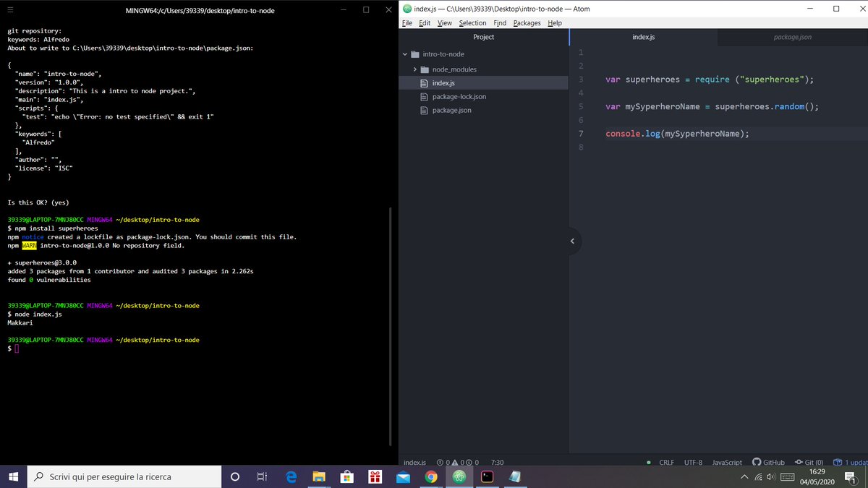This screenshot has width=868, height=488.
Task: Change file encoding UTF-8 in status bar
Action: [x=693, y=462]
